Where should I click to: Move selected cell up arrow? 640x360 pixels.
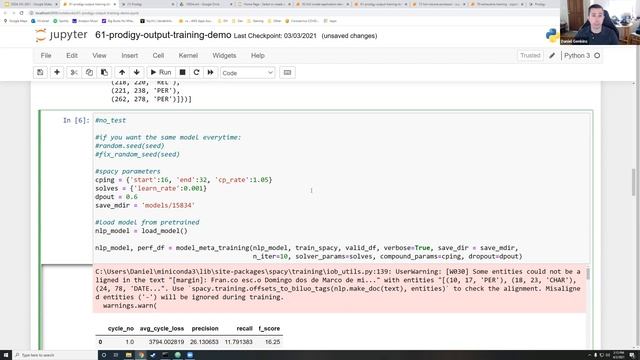tap(122, 72)
